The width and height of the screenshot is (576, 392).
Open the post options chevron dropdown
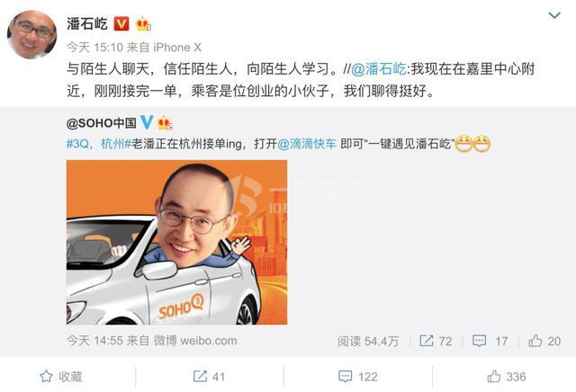tap(554, 15)
